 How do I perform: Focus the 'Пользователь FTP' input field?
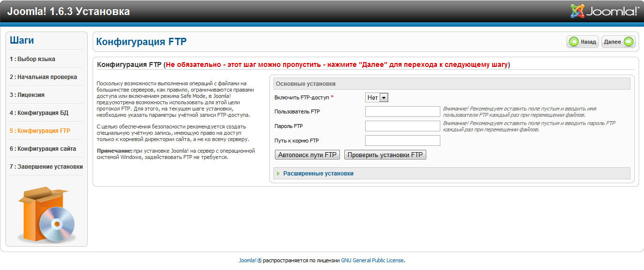402,111
